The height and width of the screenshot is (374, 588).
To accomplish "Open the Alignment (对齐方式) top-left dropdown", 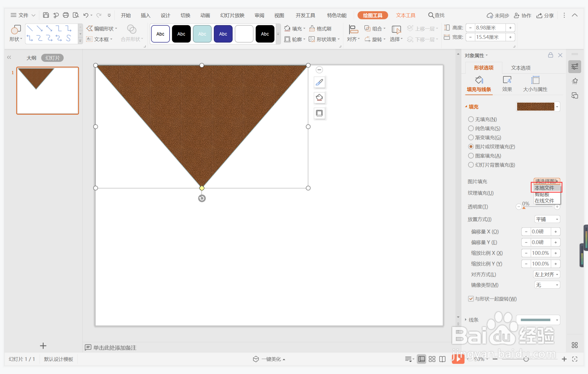I will coord(546,274).
